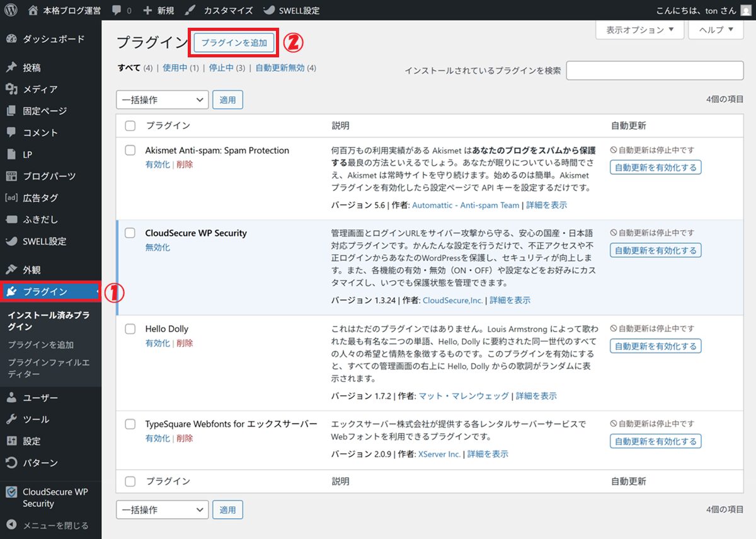Click the paintbrush icon for 外観
Image resolution: width=756 pixels, height=539 pixels.
click(11, 270)
